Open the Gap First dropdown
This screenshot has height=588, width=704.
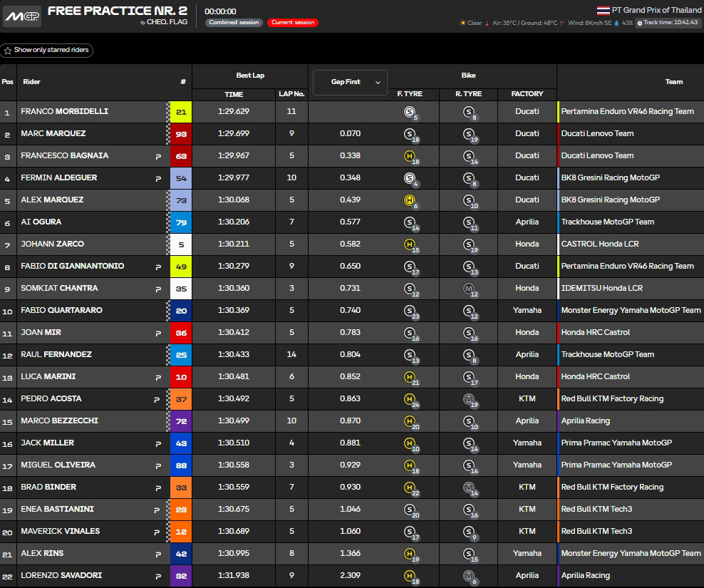click(350, 82)
